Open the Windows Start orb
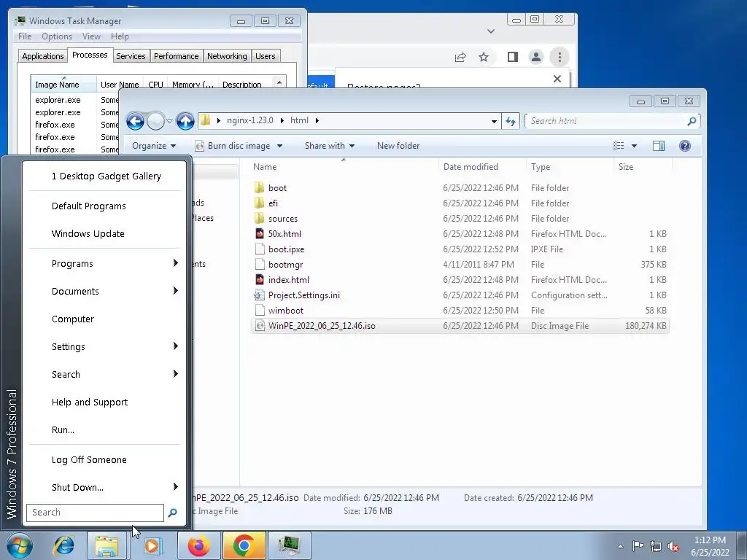 point(20,545)
